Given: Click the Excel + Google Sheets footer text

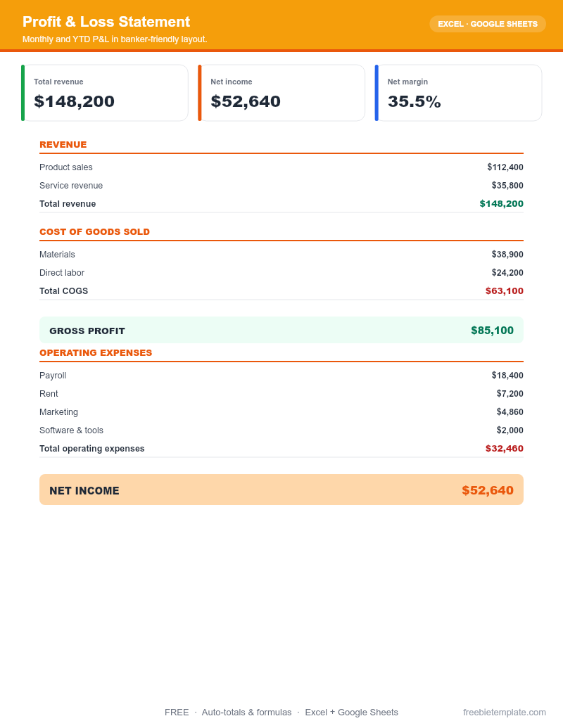Looking at the screenshot, I should [352, 713].
